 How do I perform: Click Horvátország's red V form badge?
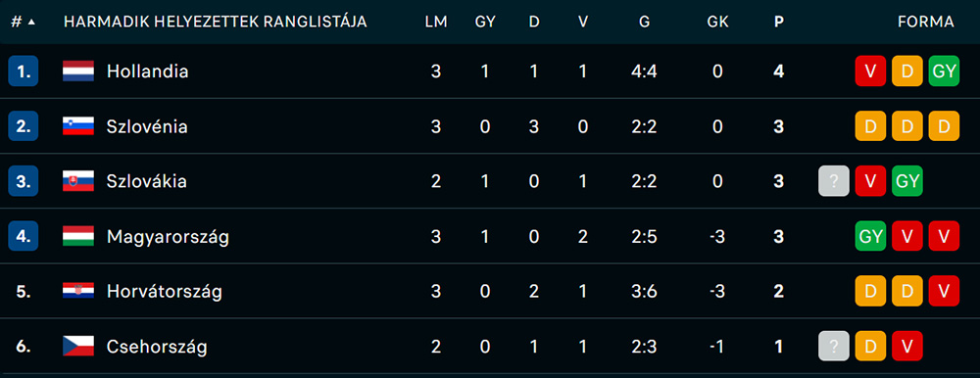pos(944,291)
